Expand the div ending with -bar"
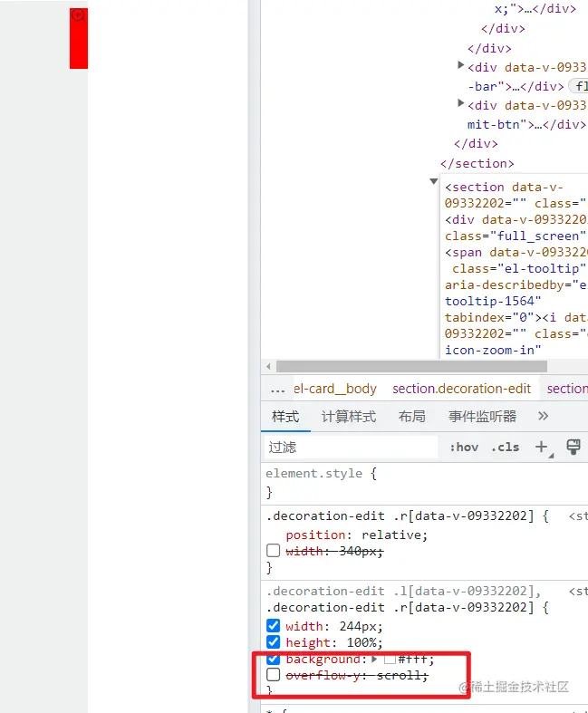588x713 pixels. (x=460, y=65)
